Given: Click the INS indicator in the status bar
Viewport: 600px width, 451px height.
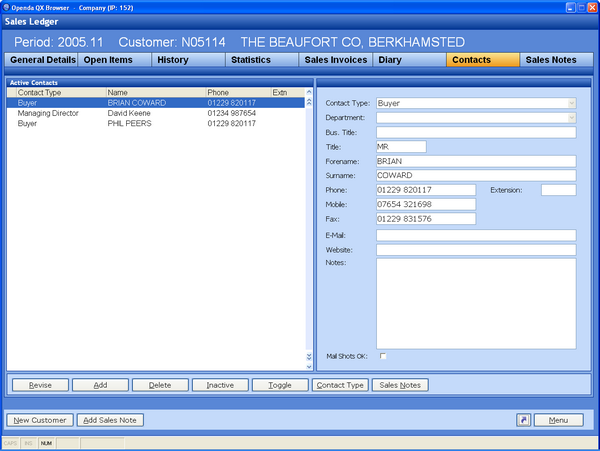Looking at the screenshot, I should click(28, 443).
